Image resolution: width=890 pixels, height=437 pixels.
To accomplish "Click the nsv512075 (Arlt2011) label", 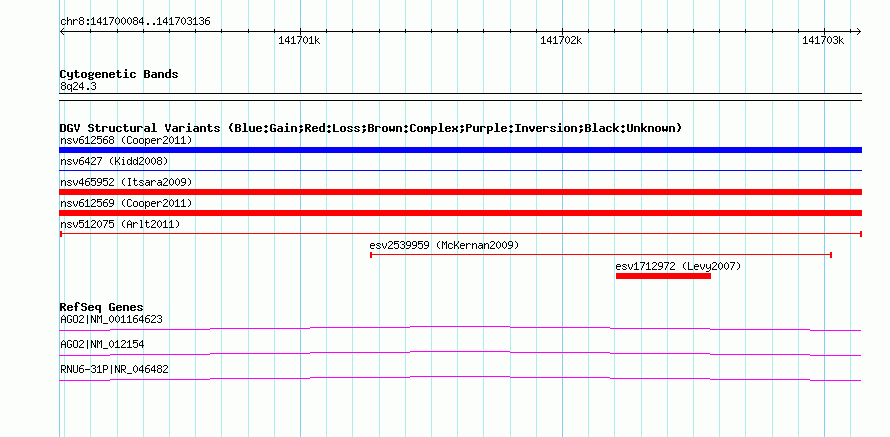I will tap(120, 224).
